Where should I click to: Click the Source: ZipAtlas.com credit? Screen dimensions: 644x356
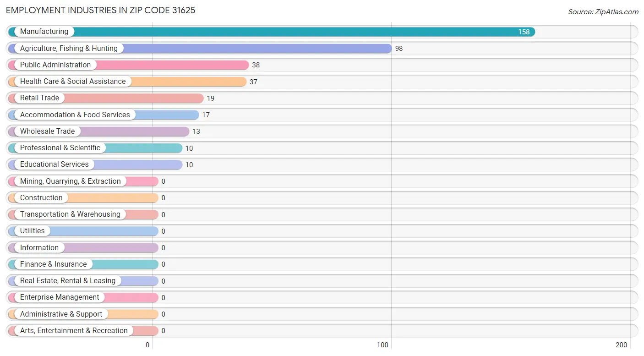click(x=603, y=12)
